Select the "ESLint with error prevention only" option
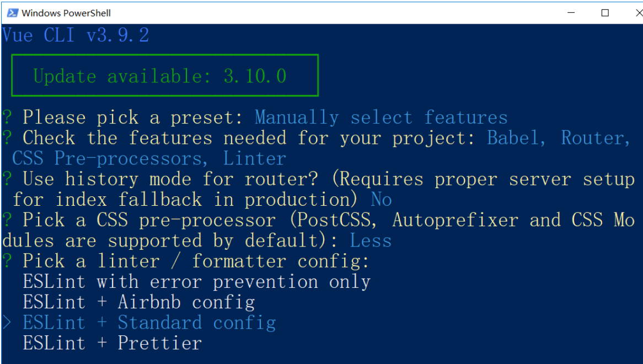This screenshot has width=643, height=364. tap(197, 282)
